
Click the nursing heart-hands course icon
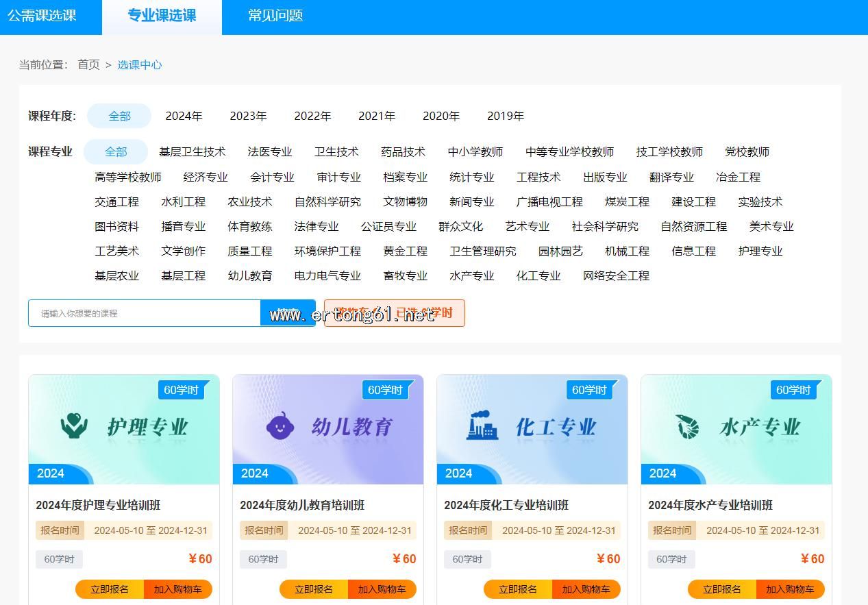74,425
